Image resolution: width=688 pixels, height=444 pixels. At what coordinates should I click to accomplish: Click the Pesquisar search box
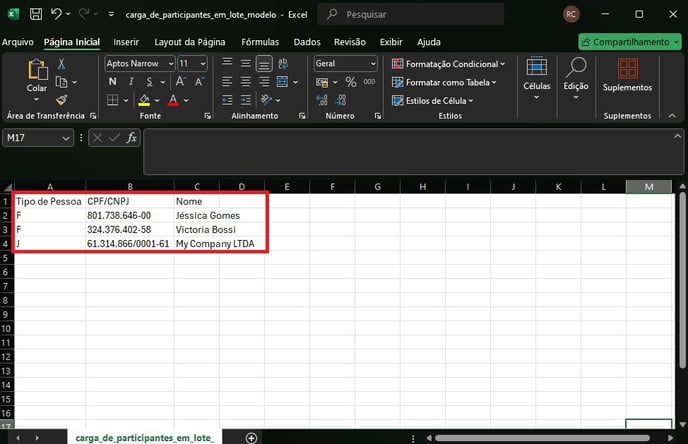click(x=411, y=14)
